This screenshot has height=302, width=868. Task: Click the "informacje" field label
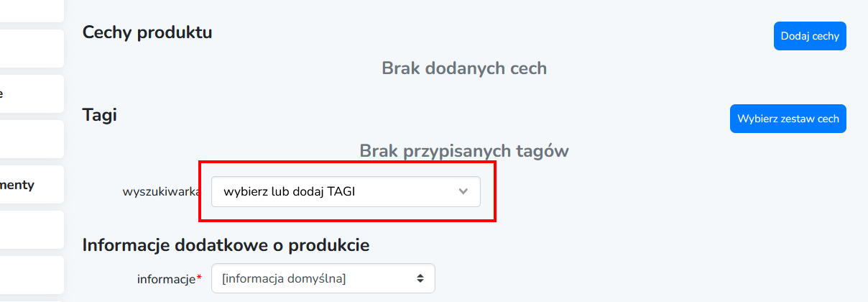[x=166, y=278]
